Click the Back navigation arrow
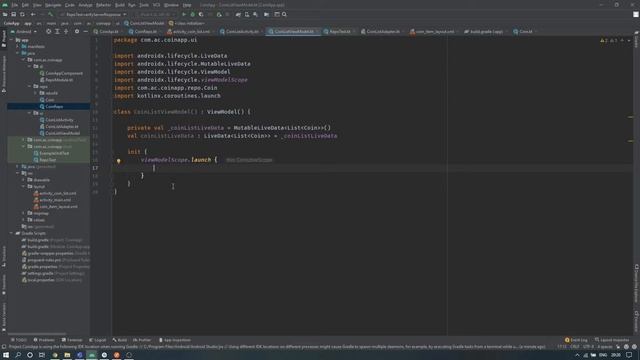The image size is (640, 360). pos(33,14)
